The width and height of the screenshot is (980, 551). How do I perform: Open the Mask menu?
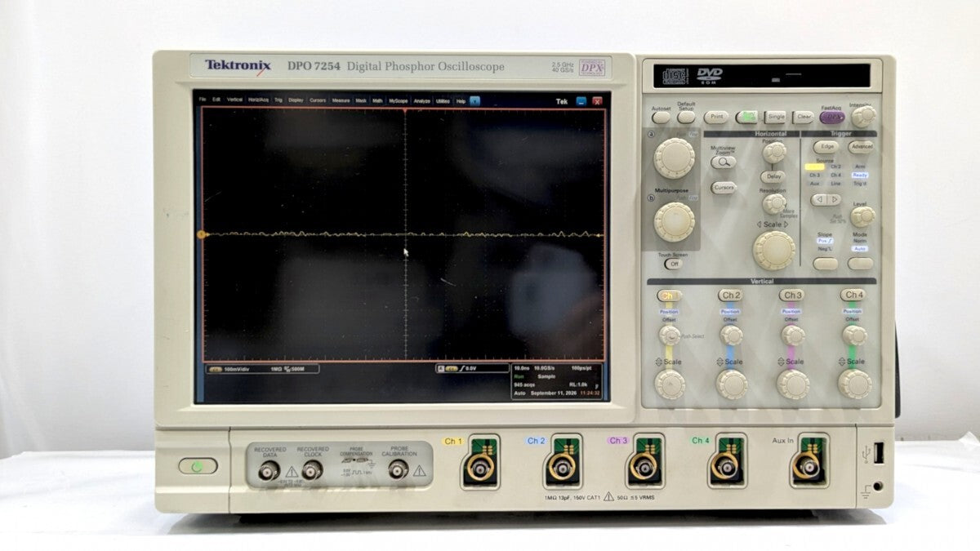coord(361,100)
